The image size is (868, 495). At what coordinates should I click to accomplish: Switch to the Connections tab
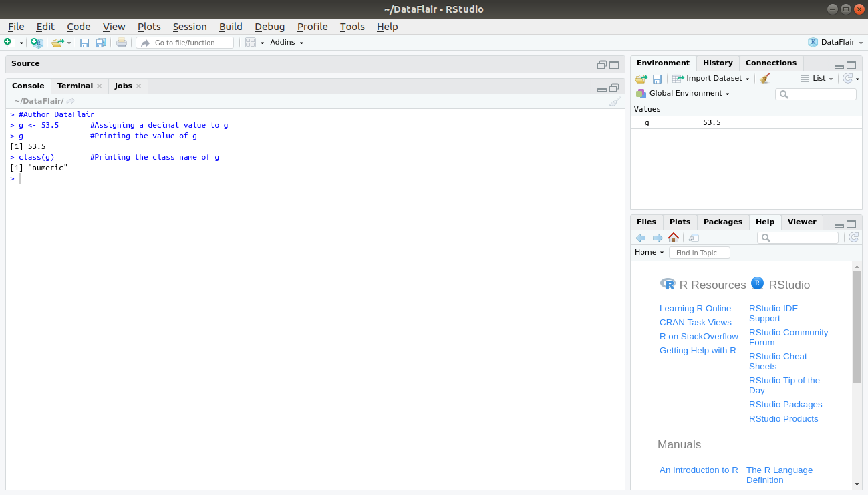click(771, 63)
